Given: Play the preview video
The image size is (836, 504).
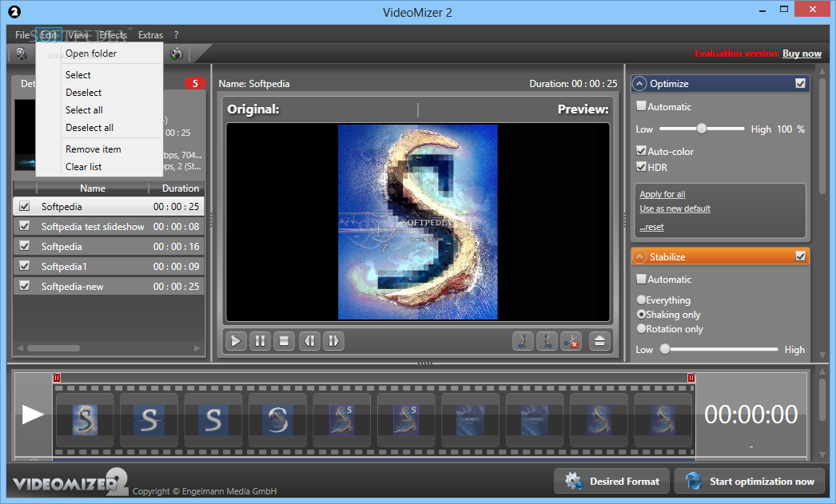Looking at the screenshot, I should (236, 341).
